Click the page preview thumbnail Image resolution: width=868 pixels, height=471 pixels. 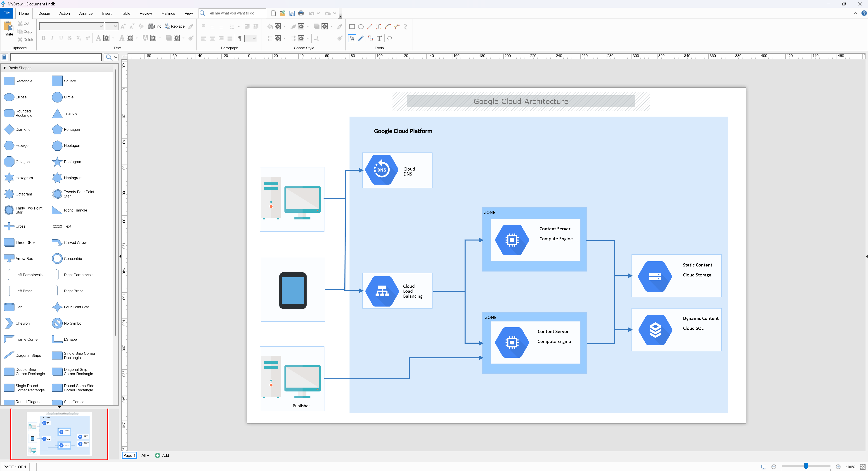pos(59,434)
